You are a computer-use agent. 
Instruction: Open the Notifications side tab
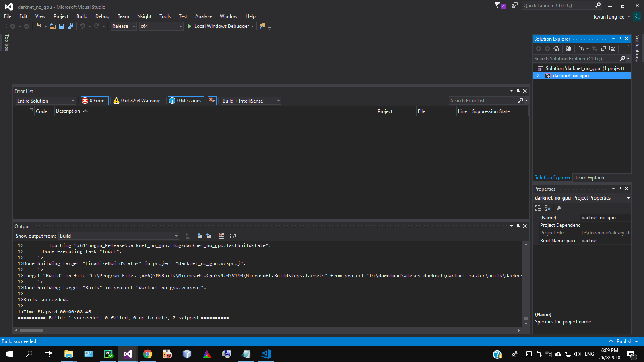click(x=637, y=47)
